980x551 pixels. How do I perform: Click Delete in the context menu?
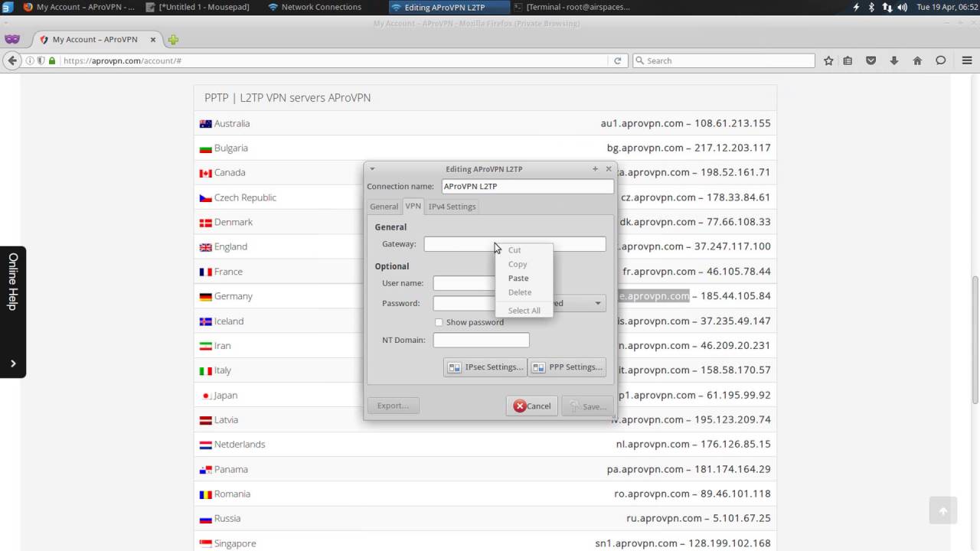(520, 292)
